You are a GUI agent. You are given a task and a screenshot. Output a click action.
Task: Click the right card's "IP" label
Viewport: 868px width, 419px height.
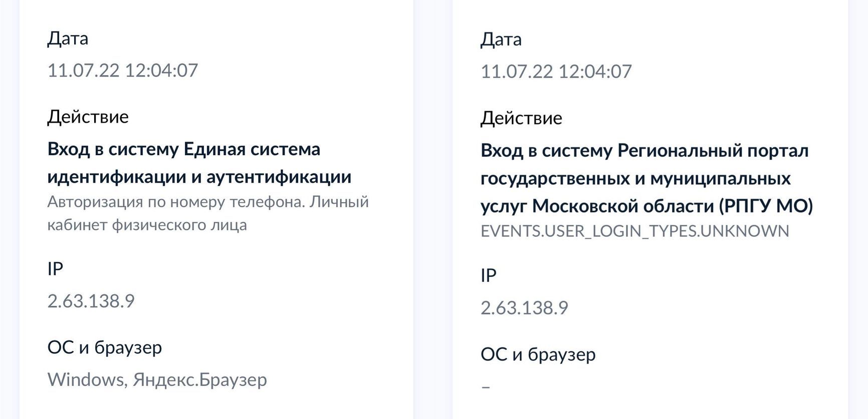point(488,275)
